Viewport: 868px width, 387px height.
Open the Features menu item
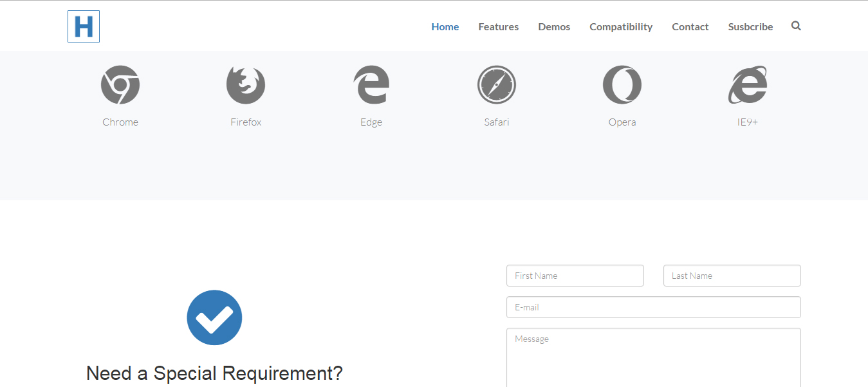coord(499,26)
